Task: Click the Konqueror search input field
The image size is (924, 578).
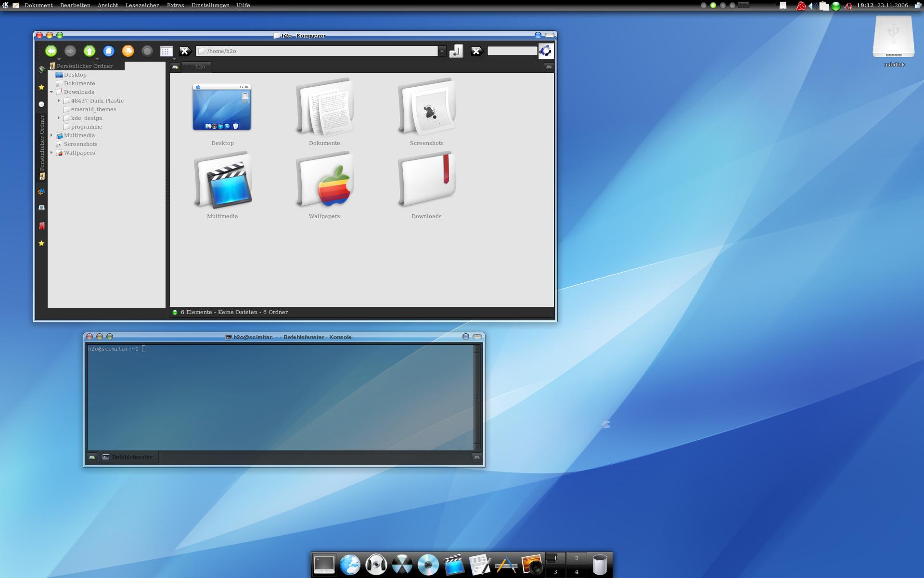Action: pos(512,51)
